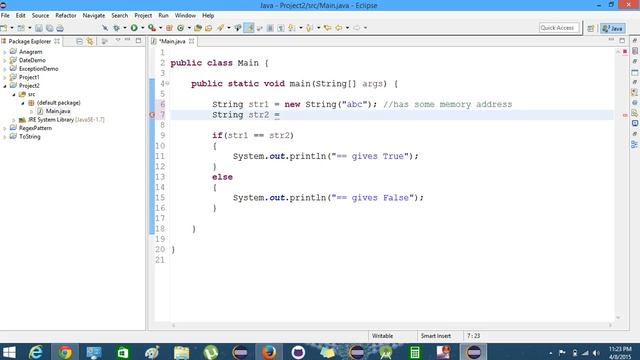This screenshot has height=360, width=640.
Task: Select the Package Explorer view tab
Action: [x=29, y=41]
